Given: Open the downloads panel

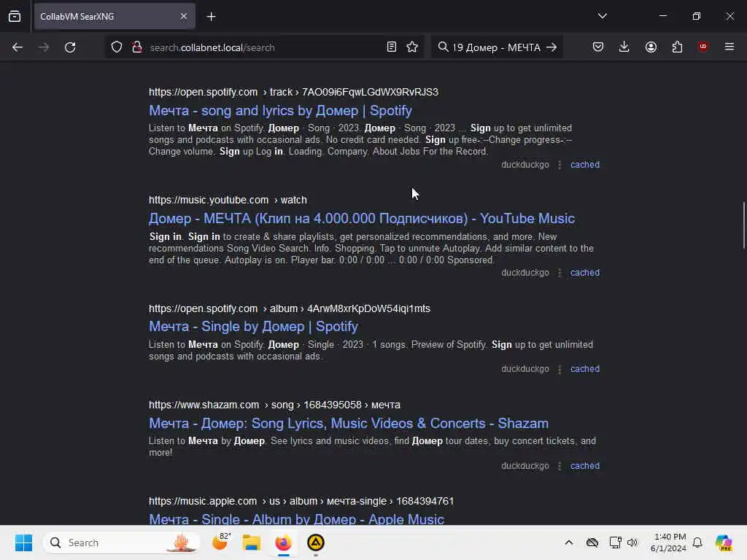Looking at the screenshot, I should (624, 47).
